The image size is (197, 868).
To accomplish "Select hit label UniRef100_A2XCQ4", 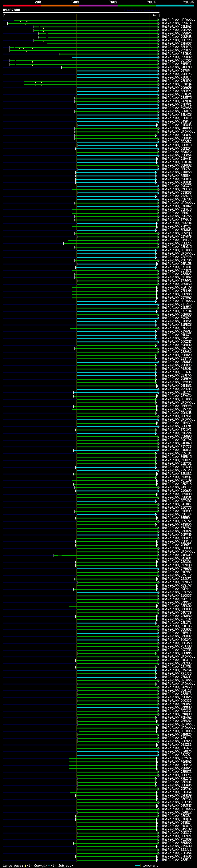I will 177,84.
